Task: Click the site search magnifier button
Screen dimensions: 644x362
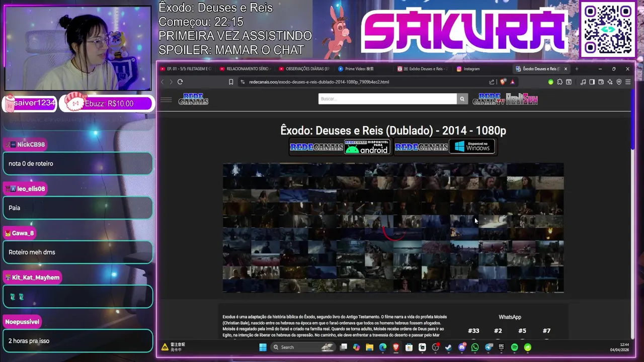Action: click(462, 99)
